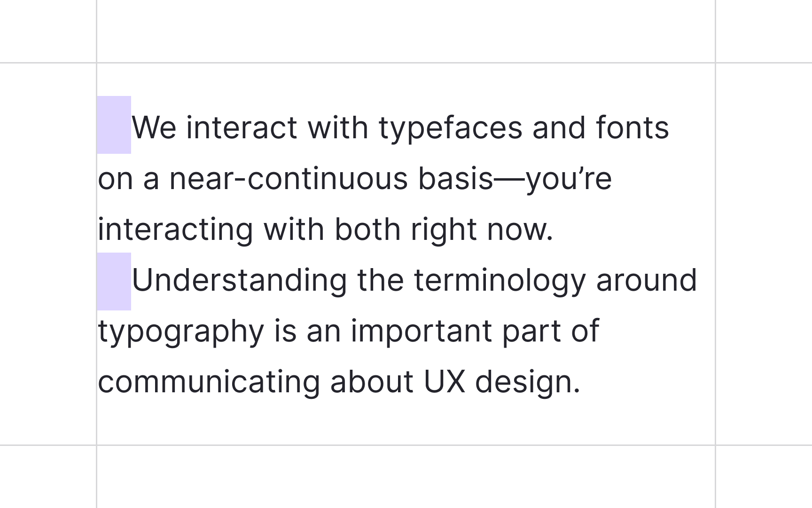Click the word 'around' at line end
This screenshot has width=812, height=508.
(x=647, y=280)
